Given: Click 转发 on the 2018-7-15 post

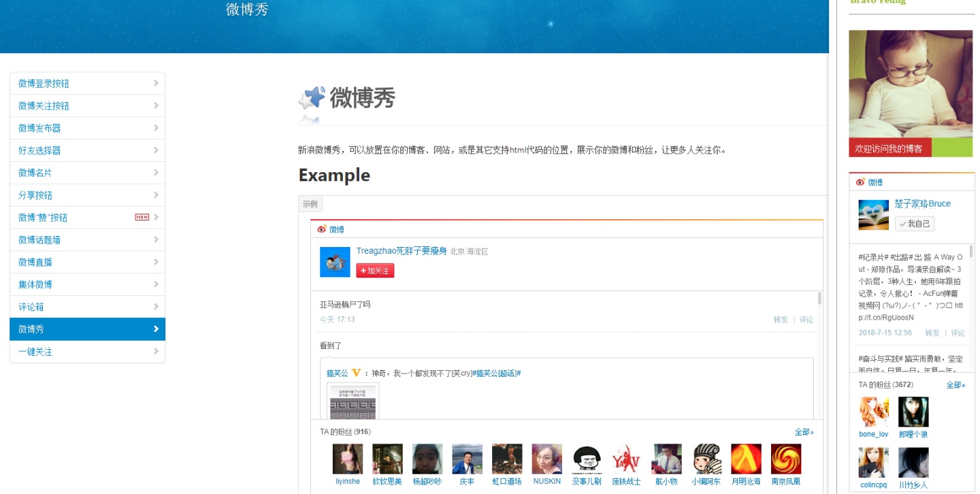Looking at the screenshot, I should [932, 333].
